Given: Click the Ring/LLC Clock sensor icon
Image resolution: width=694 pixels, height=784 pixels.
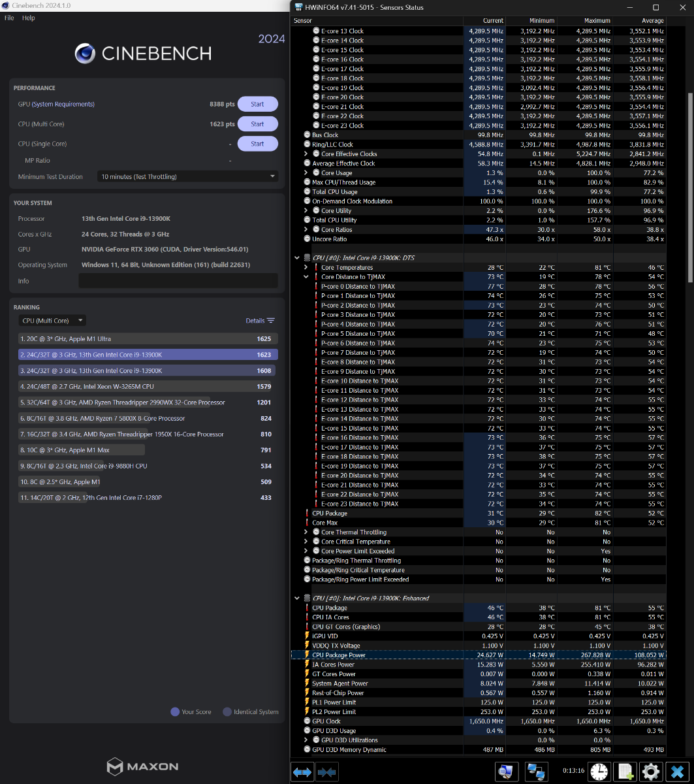Looking at the screenshot, I should pyautogui.click(x=307, y=144).
